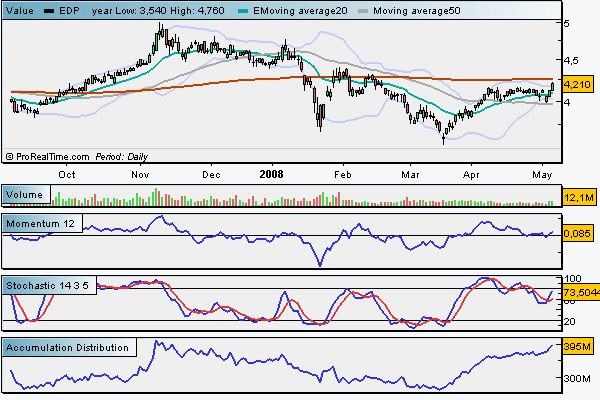Click the 'Oct' date axis label
The height and width of the screenshot is (400, 600).
67,175
